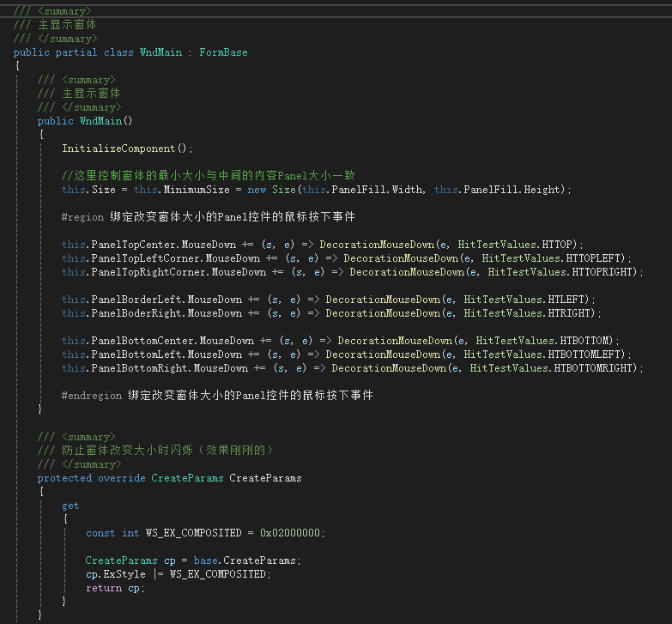The image size is (672, 624).
Task: Click the FormBase base class name
Action: pos(223,52)
